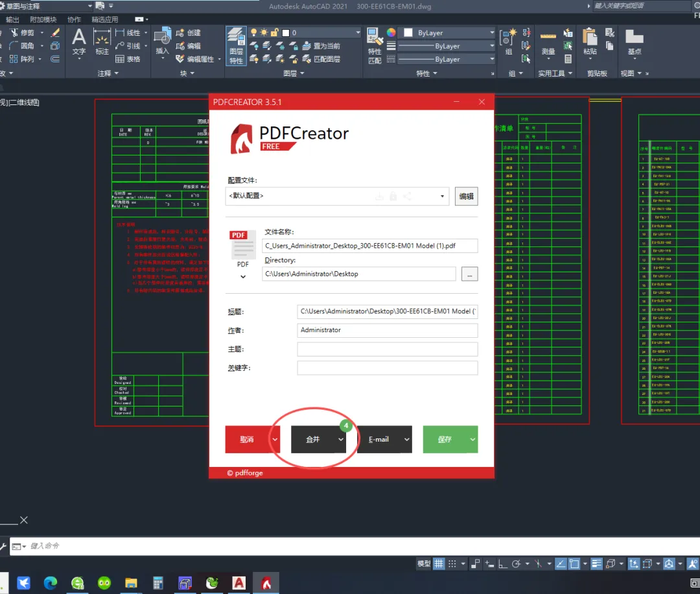700x594 pixels.
Task: Select the 标注 dimension tool
Action: [102, 42]
